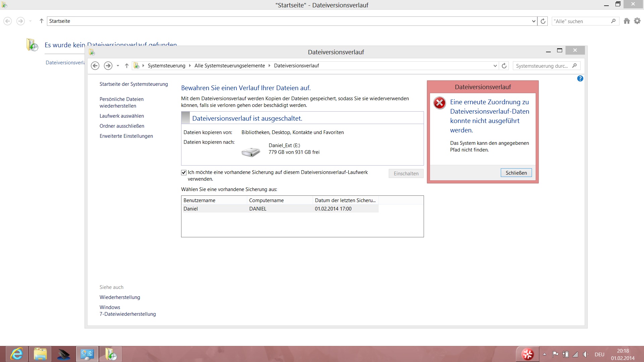This screenshot has height=362, width=644.
Task: Open Internet Explorer from the taskbar
Action: point(16,354)
